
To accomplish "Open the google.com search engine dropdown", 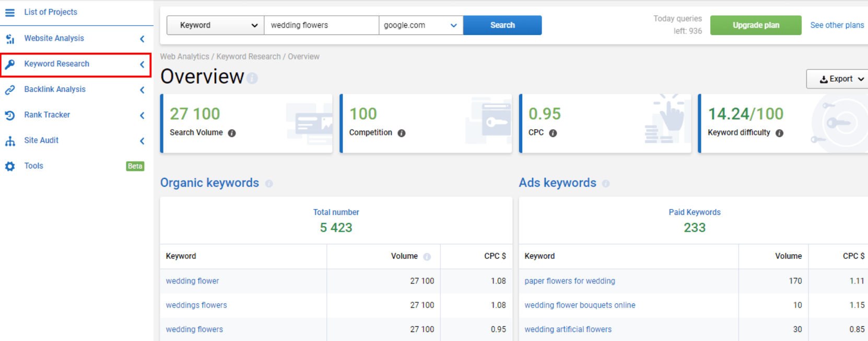I will click(x=421, y=25).
